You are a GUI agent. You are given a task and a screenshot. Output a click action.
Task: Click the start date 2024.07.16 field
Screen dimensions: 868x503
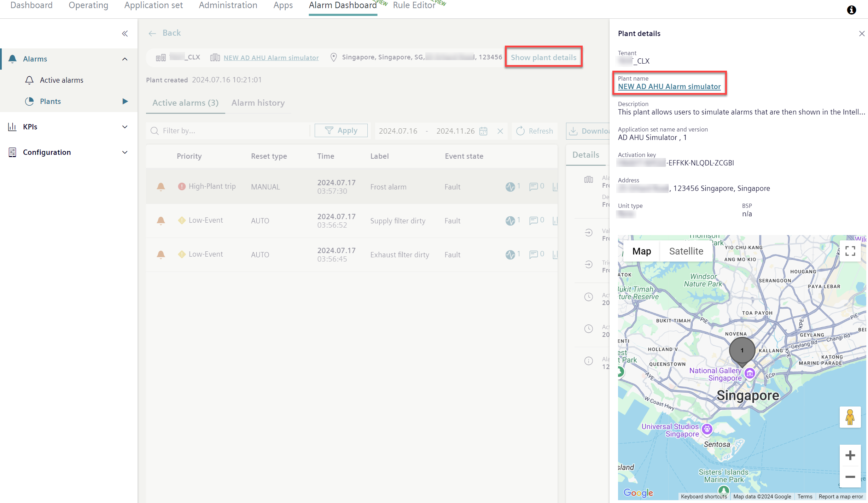point(398,131)
